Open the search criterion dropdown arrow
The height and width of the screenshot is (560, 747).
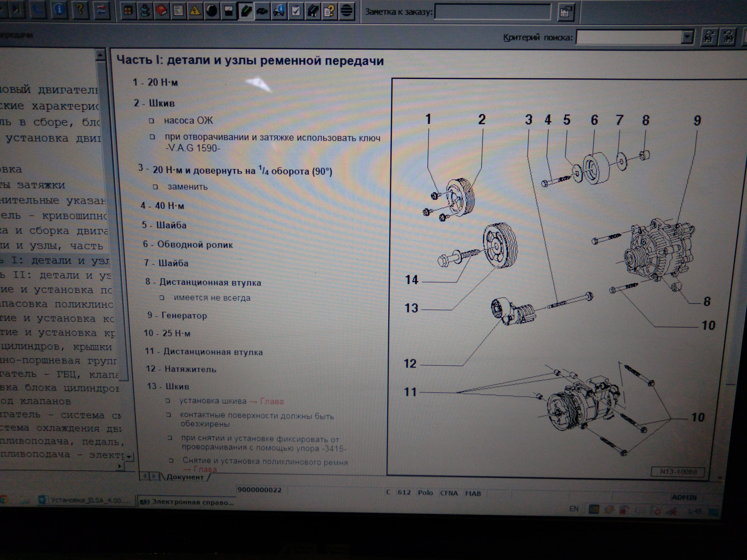[687, 37]
